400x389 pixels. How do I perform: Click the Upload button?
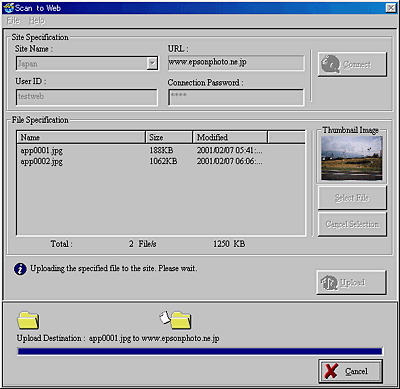352,283
